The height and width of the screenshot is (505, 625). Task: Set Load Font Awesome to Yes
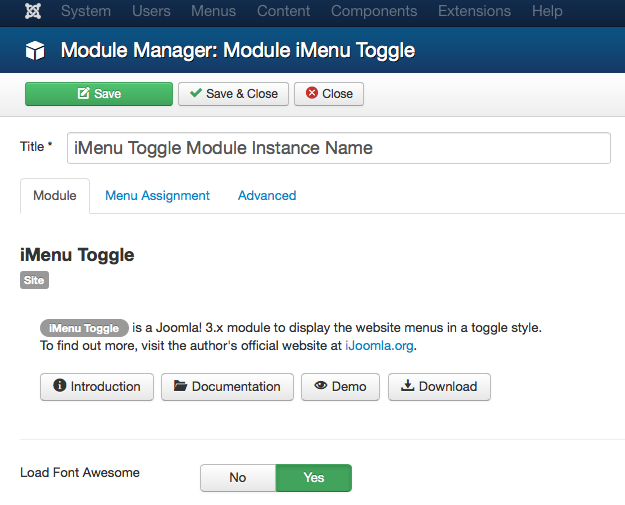click(314, 477)
